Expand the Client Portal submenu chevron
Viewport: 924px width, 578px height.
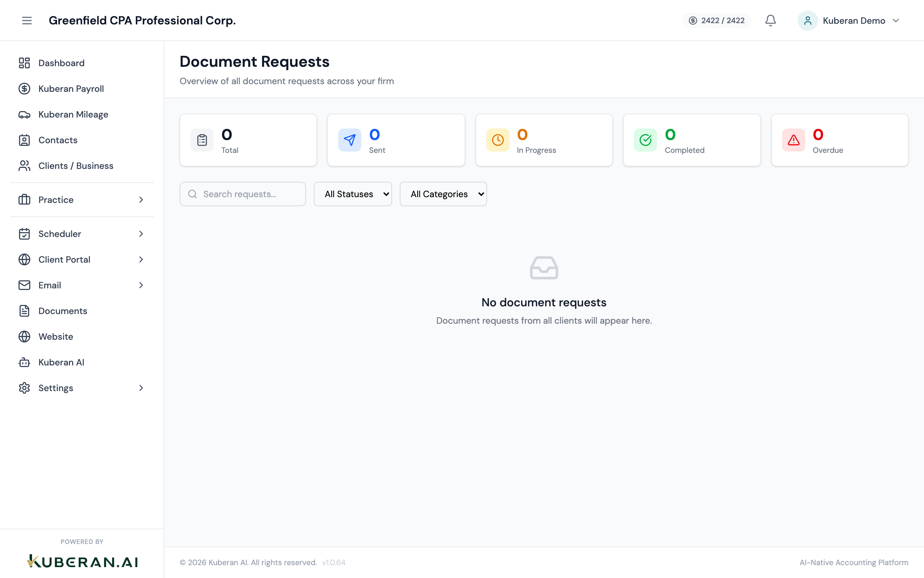tap(141, 259)
